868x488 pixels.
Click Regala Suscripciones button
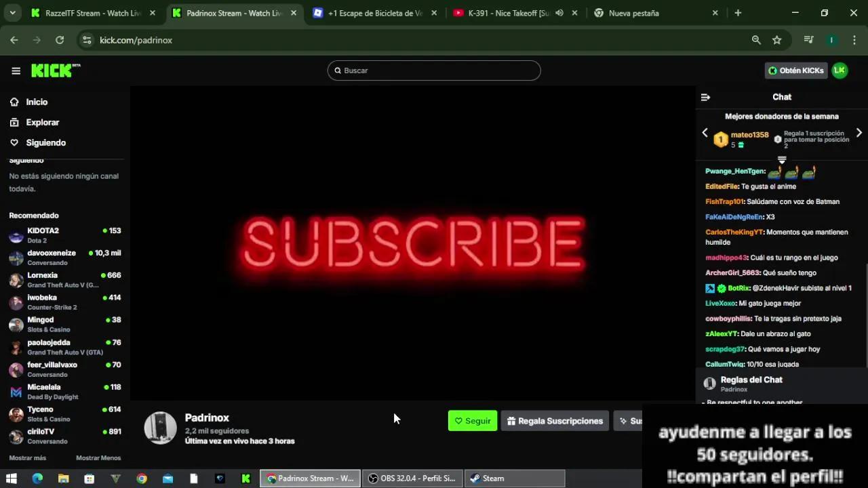pos(555,421)
